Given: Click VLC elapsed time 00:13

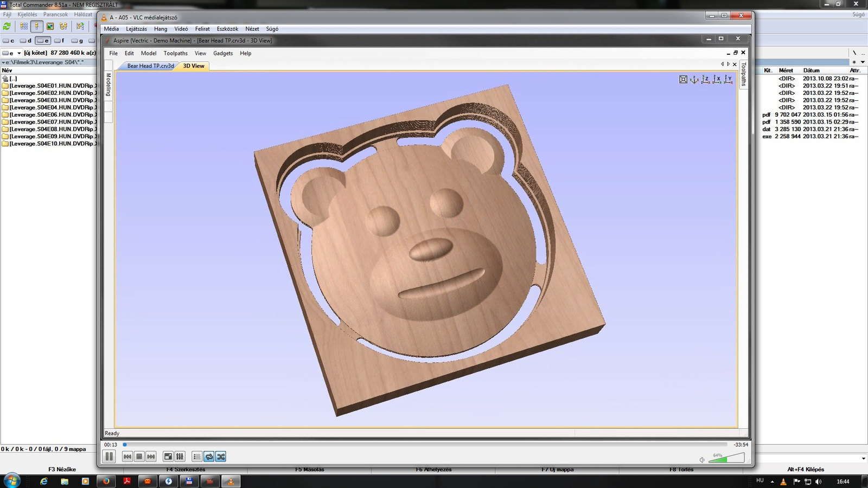Looking at the screenshot, I should [x=111, y=445].
